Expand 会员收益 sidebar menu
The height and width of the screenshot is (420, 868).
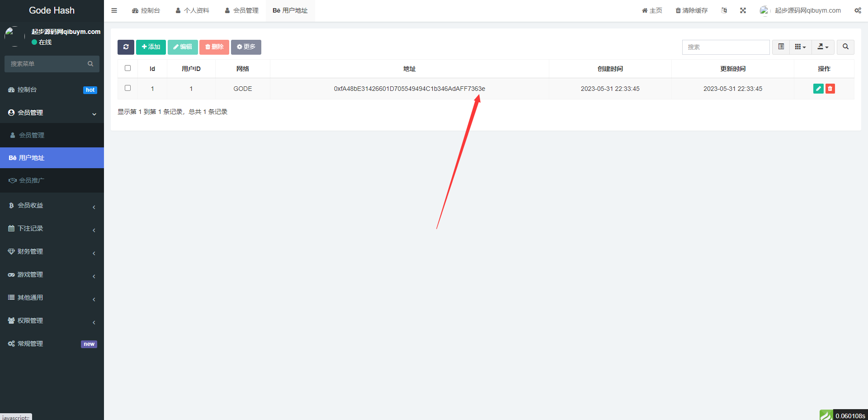point(52,206)
